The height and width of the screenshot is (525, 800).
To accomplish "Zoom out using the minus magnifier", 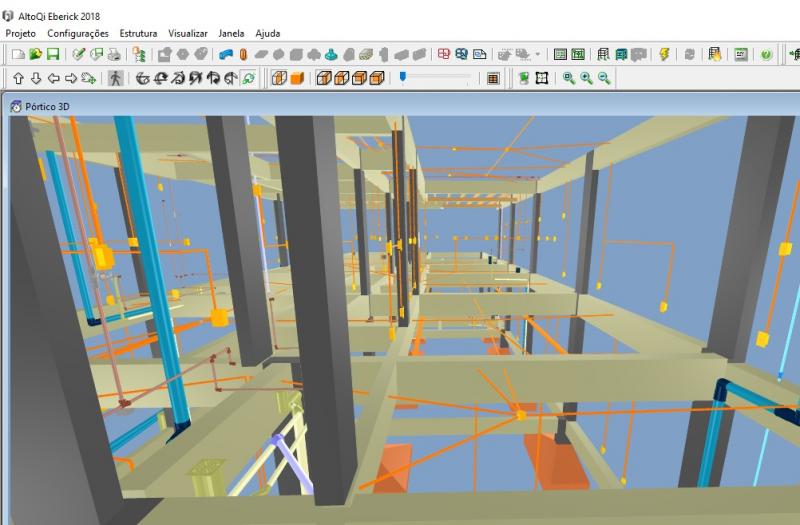I will coord(604,79).
